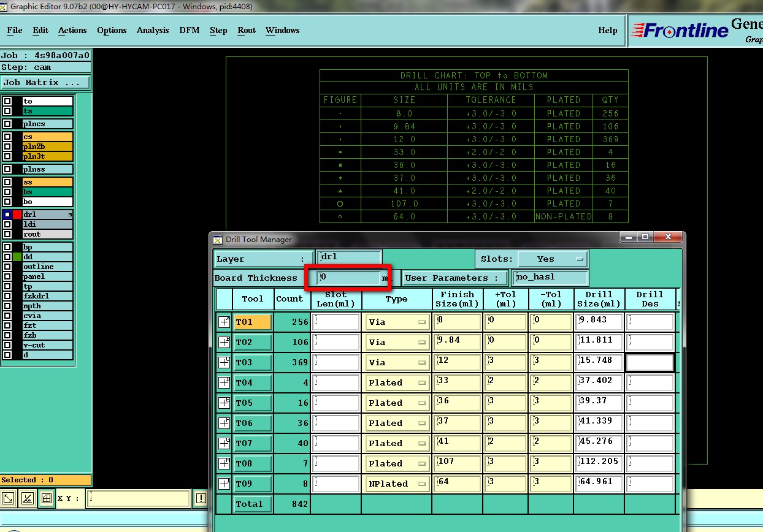The image size is (763, 532).
Task: Toggle the checkbox for layer rout
Action: click(x=7, y=234)
